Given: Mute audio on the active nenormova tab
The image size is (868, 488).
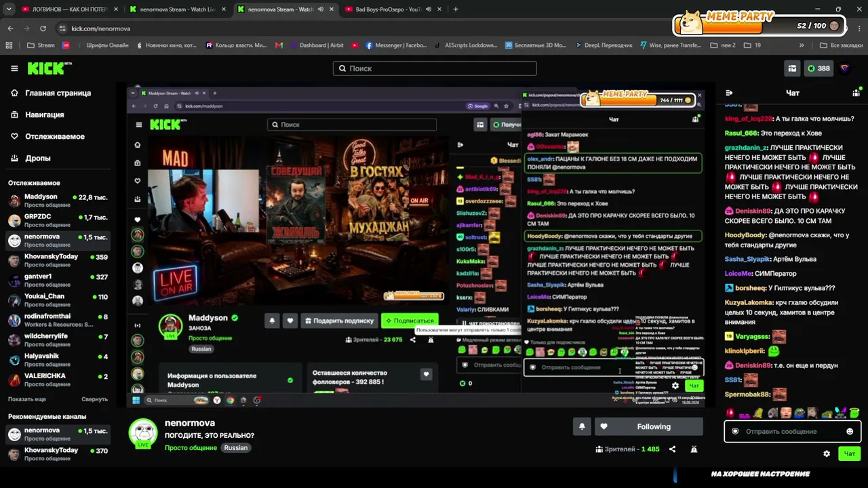Looking at the screenshot, I should click(x=321, y=9).
